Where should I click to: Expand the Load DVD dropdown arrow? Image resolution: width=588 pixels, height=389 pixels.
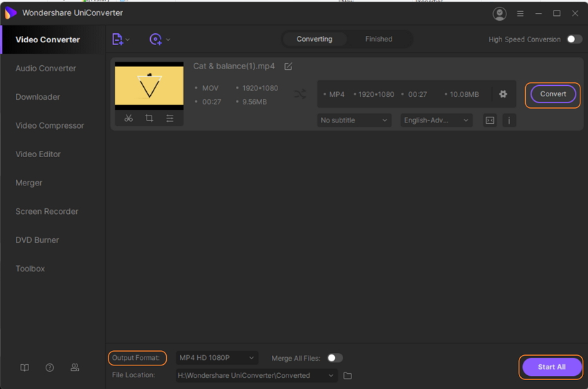168,39
